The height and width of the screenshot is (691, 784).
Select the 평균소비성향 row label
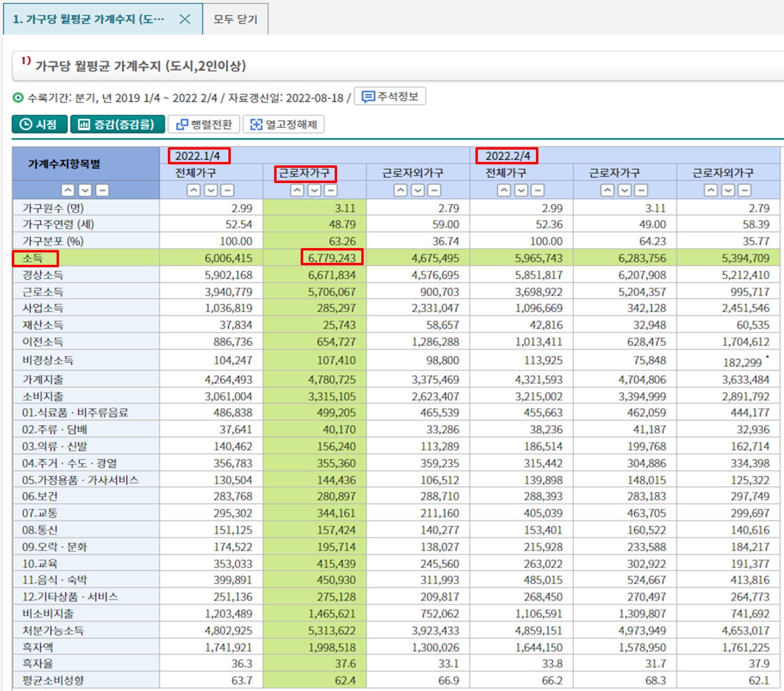[x=53, y=680]
